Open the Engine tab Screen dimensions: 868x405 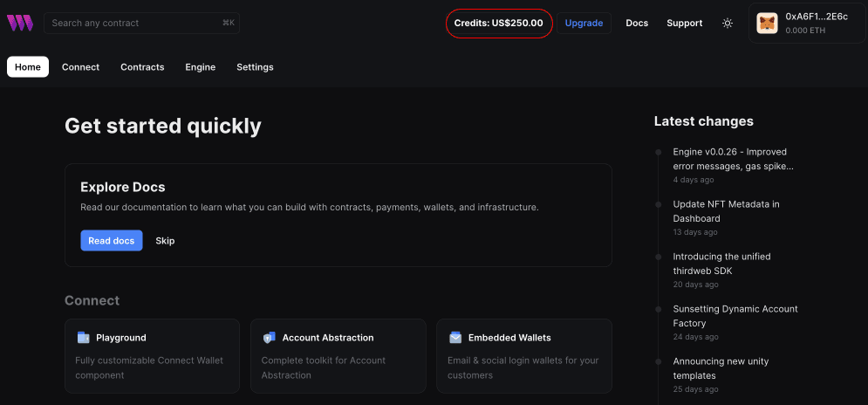(x=200, y=67)
